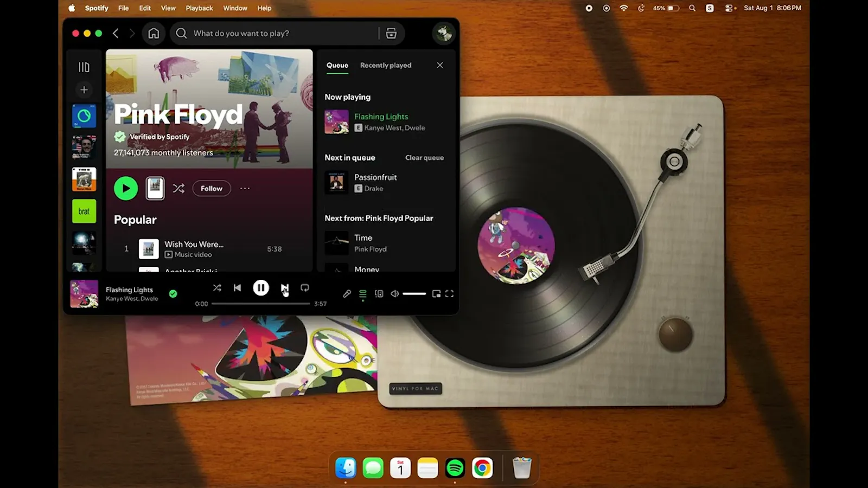Skip to previous track

pyautogui.click(x=237, y=288)
